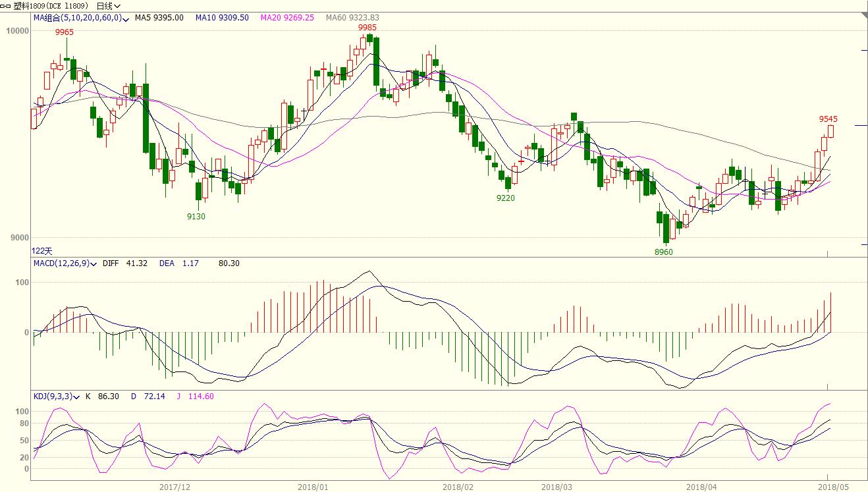Click the KDJ D 72.14 reading
The width and height of the screenshot is (868, 492).
pyautogui.click(x=147, y=396)
